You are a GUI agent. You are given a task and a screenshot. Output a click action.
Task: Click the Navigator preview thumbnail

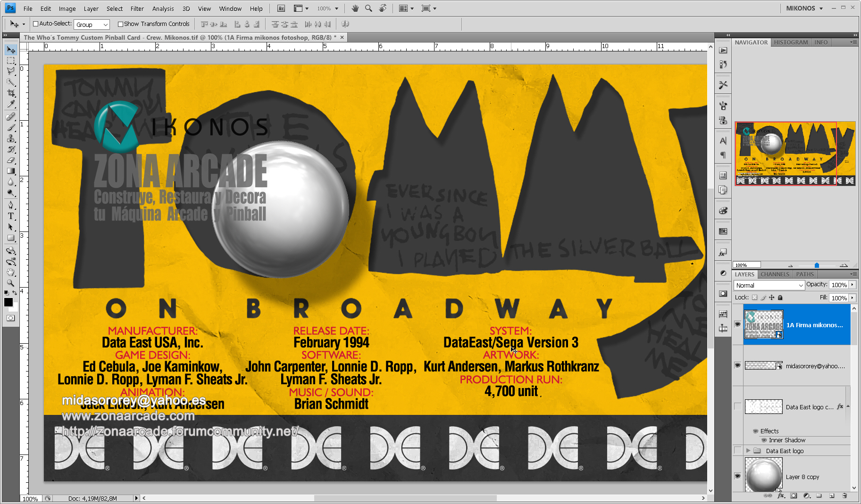point(795,153)
